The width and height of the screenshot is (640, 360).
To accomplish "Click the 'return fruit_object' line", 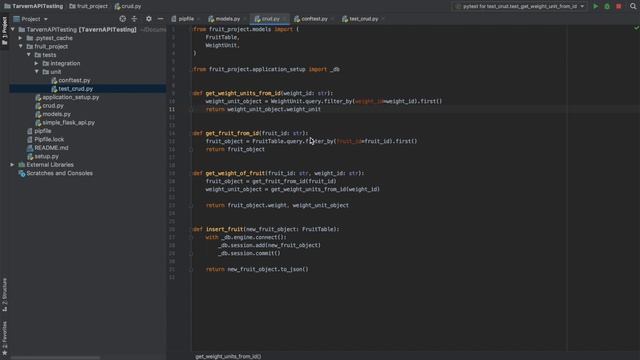I will click(235, 149).
